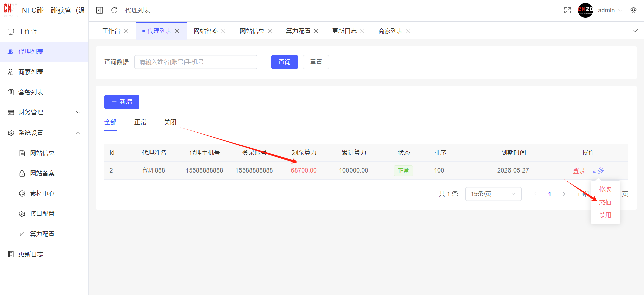
Task: Open 素材中心 in the sidebar
Action: (x=42, y=194)
